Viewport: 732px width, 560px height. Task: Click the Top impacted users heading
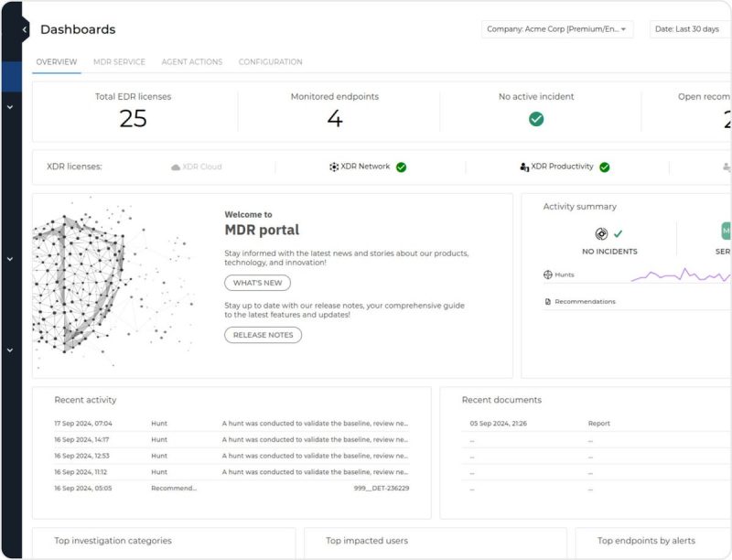coord(367,541)
